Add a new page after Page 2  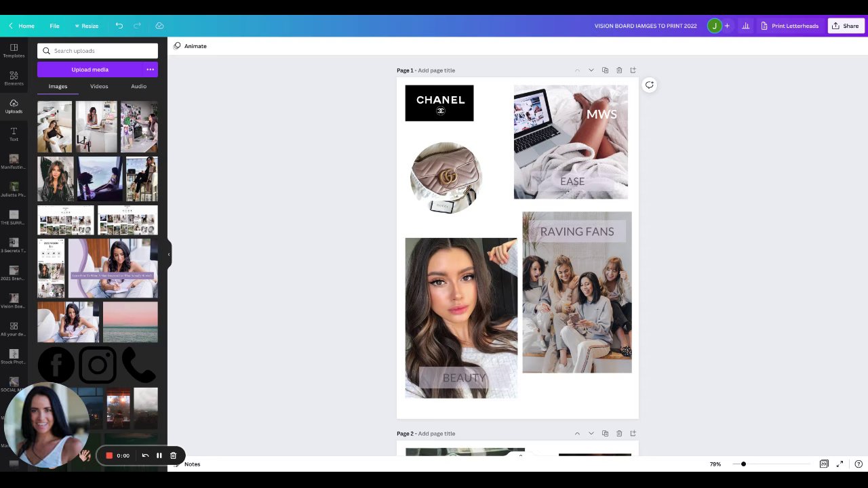click(633, 433)
